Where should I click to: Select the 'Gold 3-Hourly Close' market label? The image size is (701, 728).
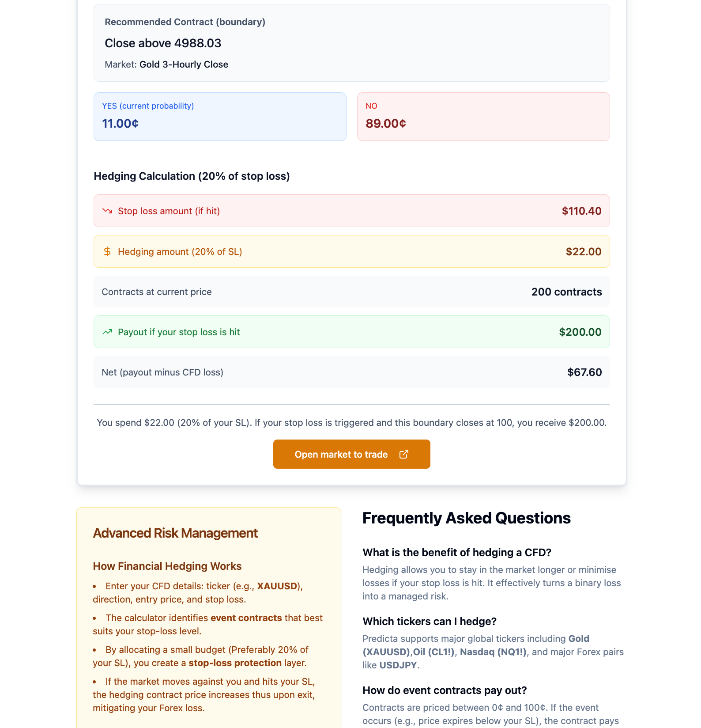tap(183, 64)
